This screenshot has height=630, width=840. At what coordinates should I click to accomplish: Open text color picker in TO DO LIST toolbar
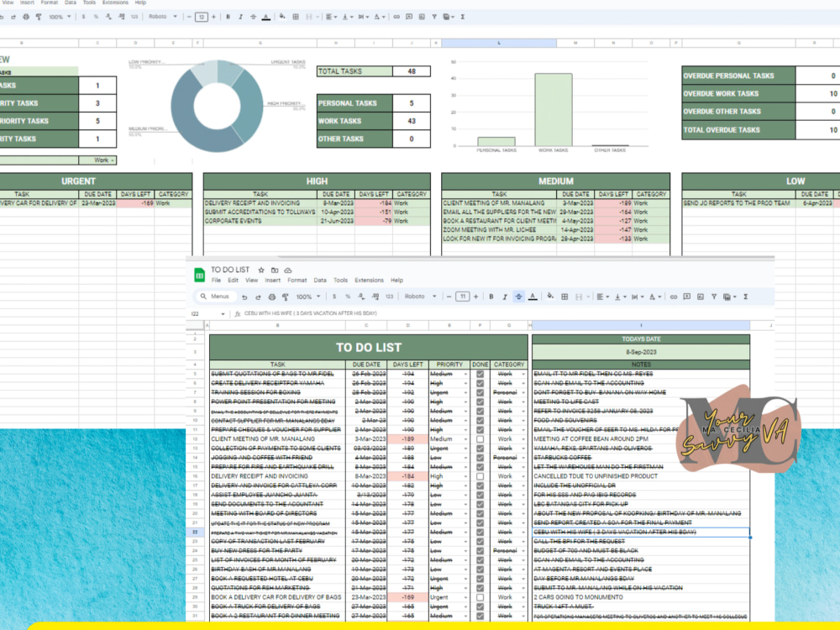point(533,297)
